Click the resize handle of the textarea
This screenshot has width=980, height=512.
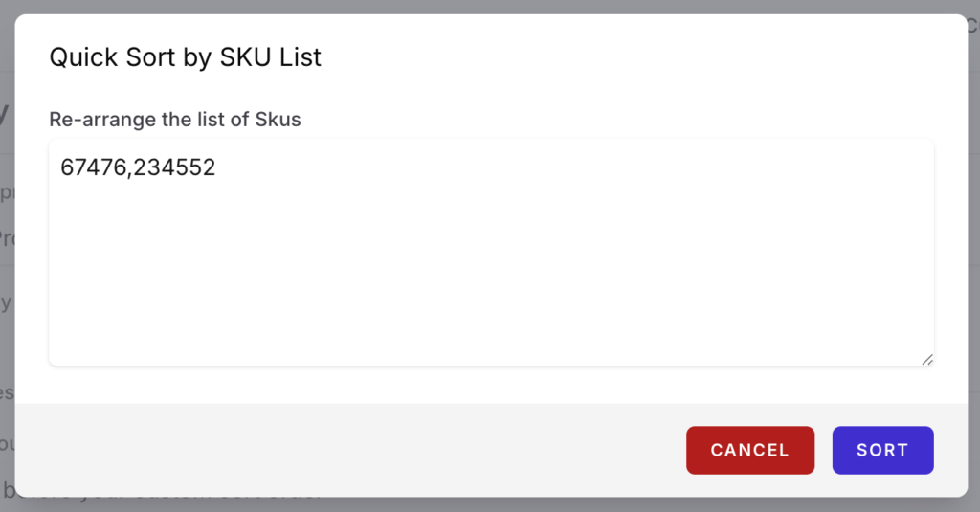926,359
